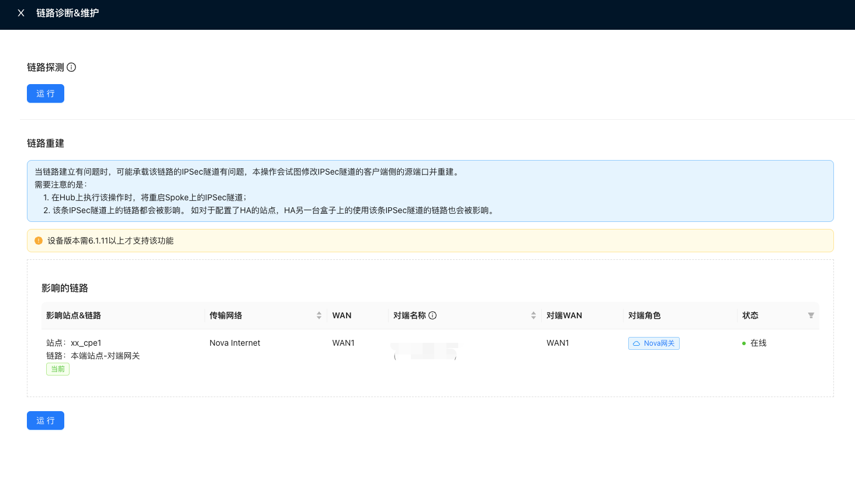The image size is (855, 504).
Task: Run the 链路重建 link rebuild
Action: (x=46, y=420)
